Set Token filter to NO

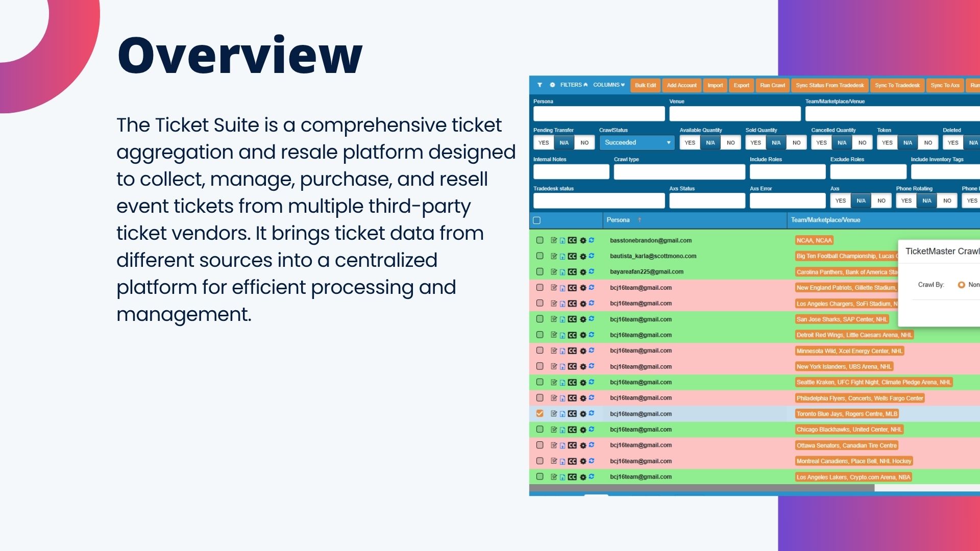tap(928, 143)
